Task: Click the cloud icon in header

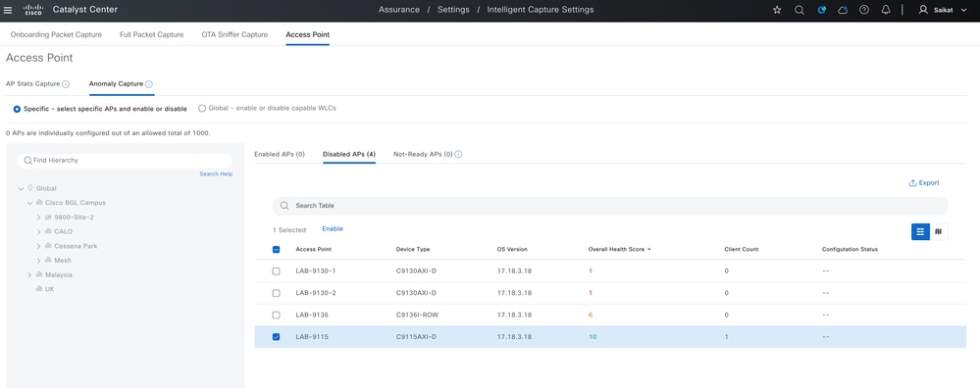Action: [843, 10]
